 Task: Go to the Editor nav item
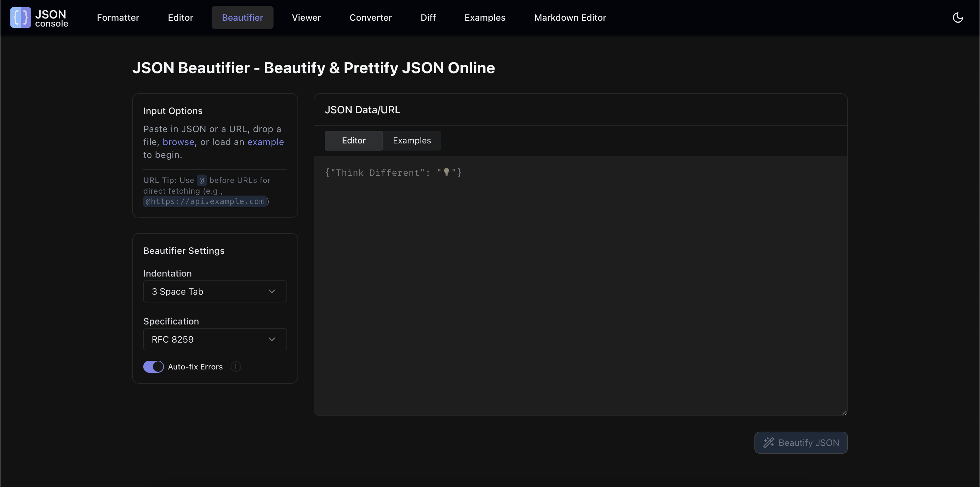[x=180, y=17]
